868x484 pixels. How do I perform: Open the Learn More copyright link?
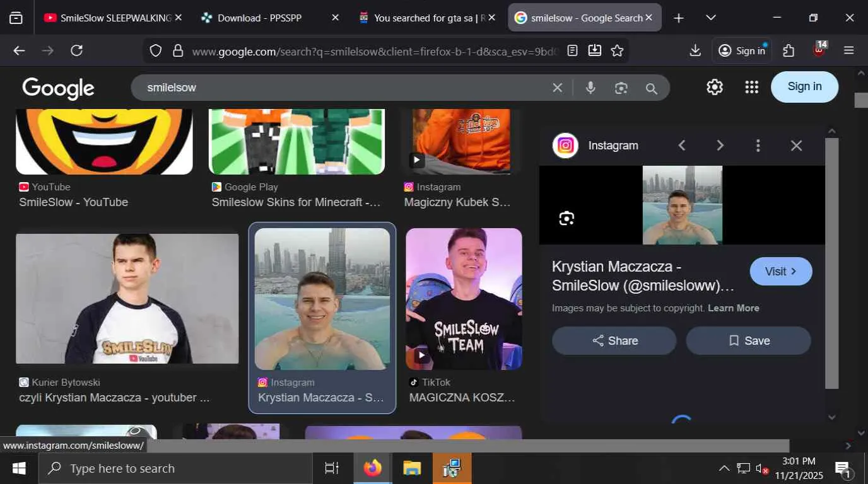pyautogui.click(x=734, y=308)
